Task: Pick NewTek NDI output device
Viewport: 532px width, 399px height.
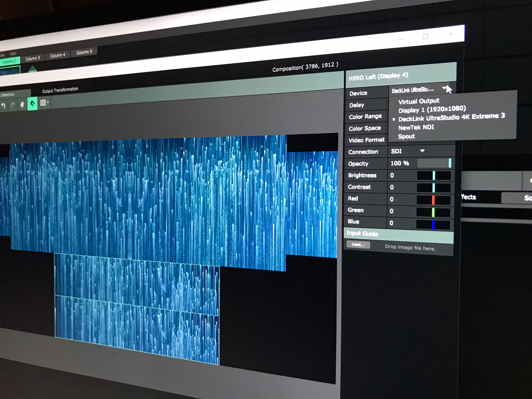Action: tap(416, 127)
